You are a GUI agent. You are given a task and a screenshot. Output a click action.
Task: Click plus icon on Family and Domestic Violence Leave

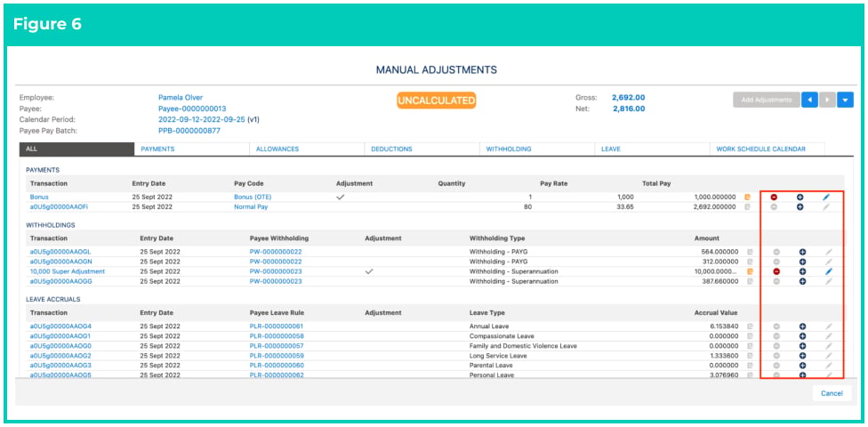[x=802, y=346]
